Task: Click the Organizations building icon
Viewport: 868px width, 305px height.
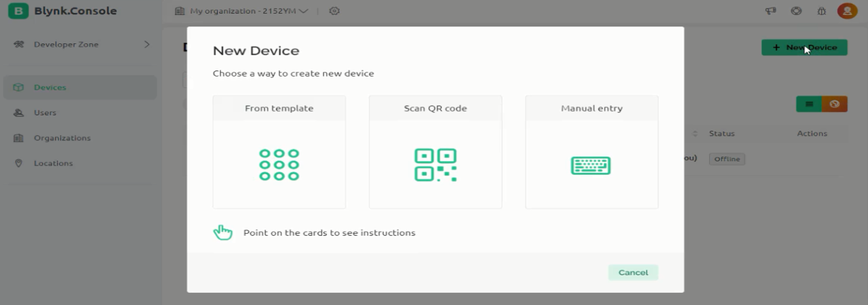Action: click(19, 138)
